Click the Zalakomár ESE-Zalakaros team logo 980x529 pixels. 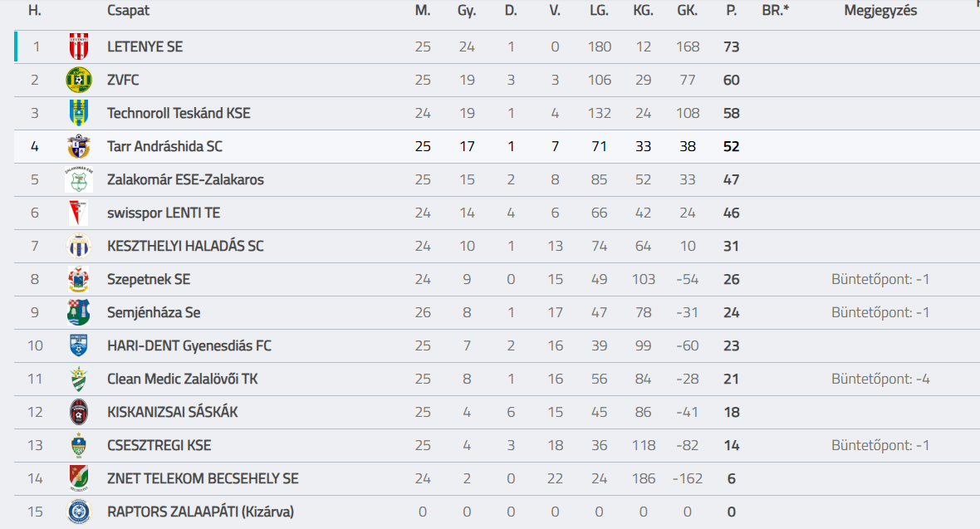[79, 179]
